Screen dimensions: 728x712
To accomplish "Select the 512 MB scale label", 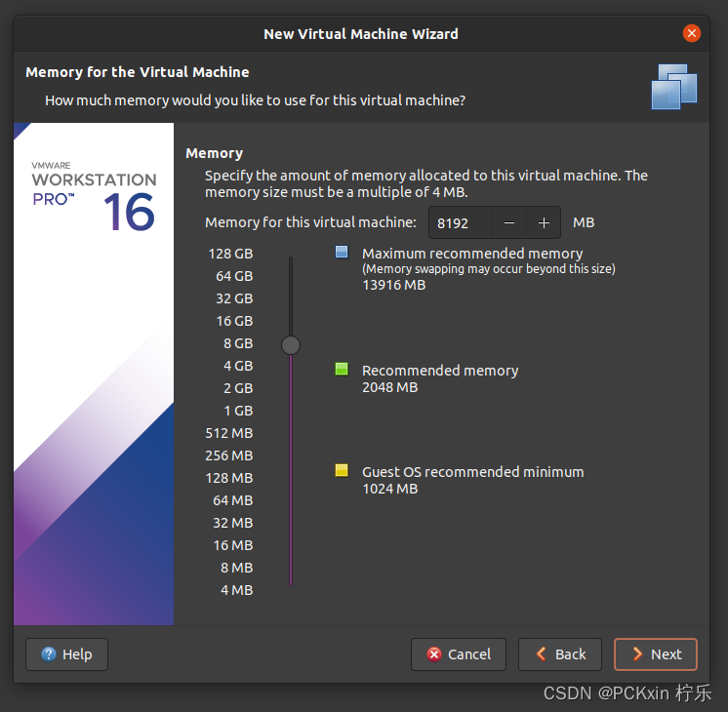I will point(229,433).
